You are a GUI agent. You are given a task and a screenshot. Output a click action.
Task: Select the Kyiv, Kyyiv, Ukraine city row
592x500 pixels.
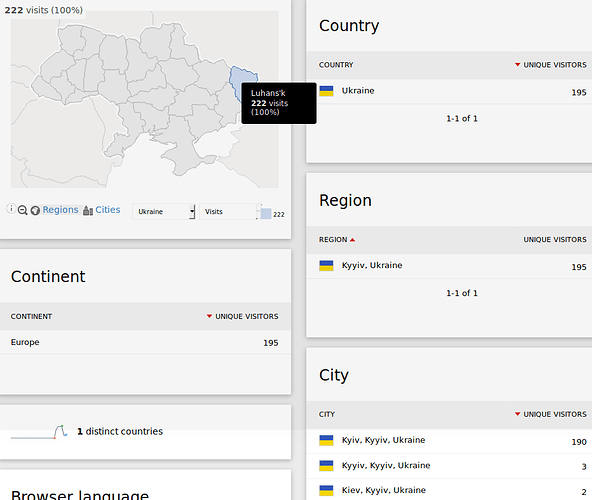(x=449, y=441)
